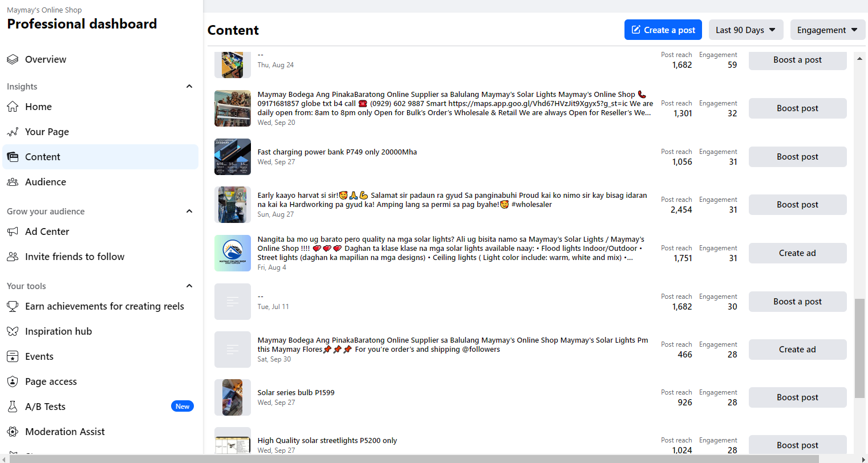Viewport: 868px width, 463px height.
Task: Click 'Fast charging power bank P749 only 20000Mha'
Action: pyautogui.click(x=337, y=152)
